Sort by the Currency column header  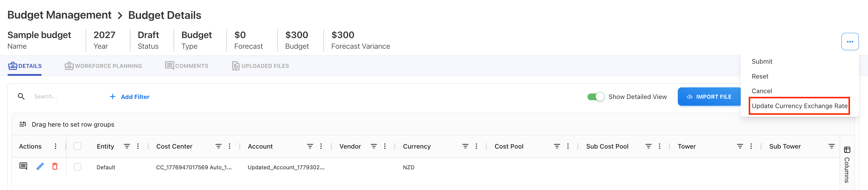click(417, 146)
